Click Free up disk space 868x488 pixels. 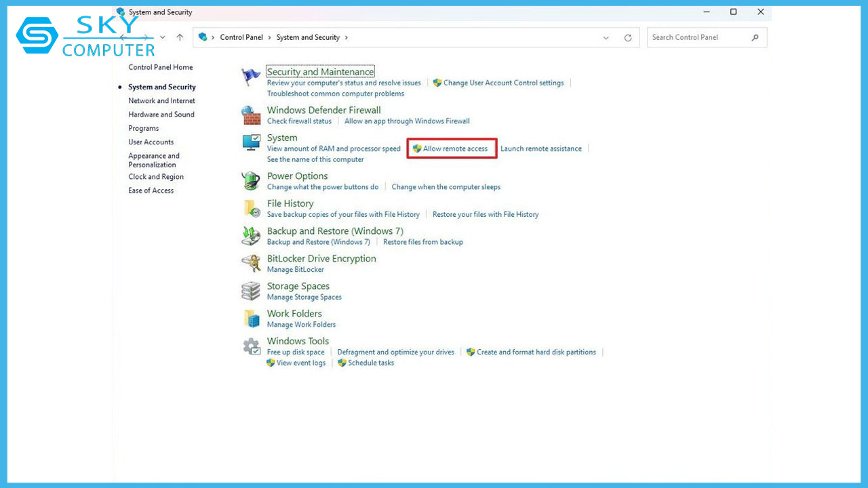(296, 352)
